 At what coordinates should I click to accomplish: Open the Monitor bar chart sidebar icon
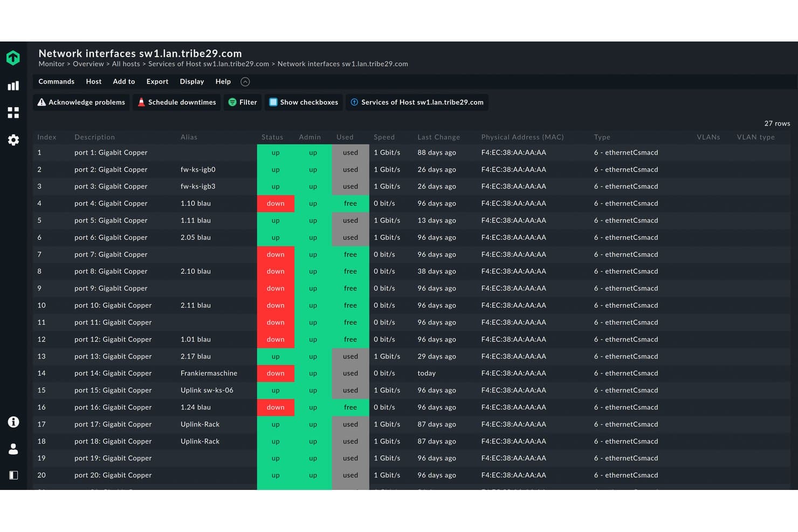coord(13,86)
